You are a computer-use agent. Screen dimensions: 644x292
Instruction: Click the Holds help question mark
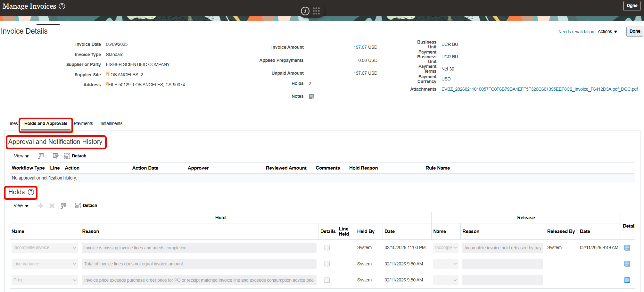tap(31, 192)
